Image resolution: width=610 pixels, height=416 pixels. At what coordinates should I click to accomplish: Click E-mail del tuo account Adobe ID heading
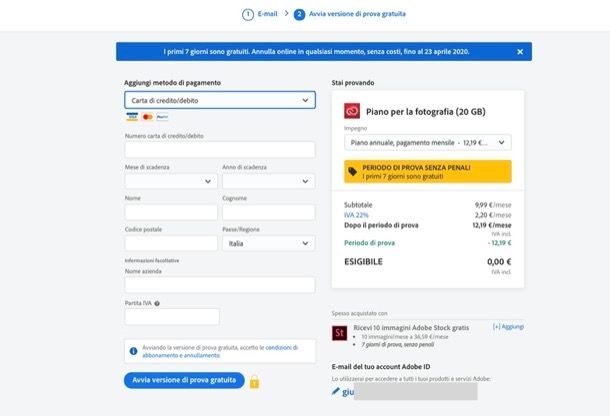coord(381,367)
